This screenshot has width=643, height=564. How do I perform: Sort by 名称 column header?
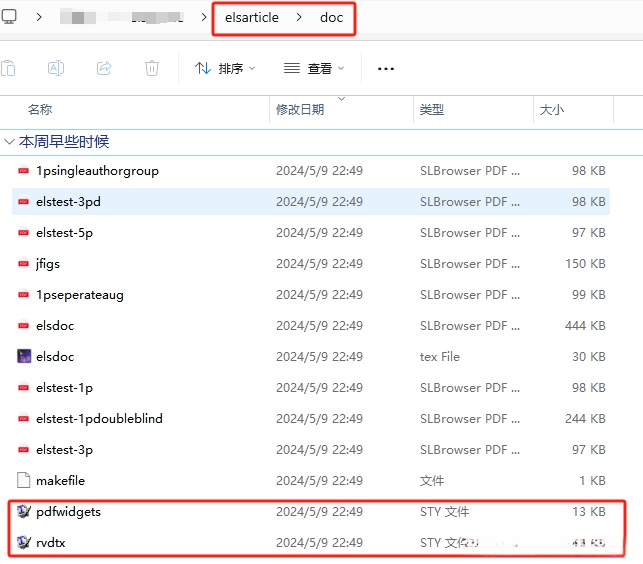coord(40,110)
